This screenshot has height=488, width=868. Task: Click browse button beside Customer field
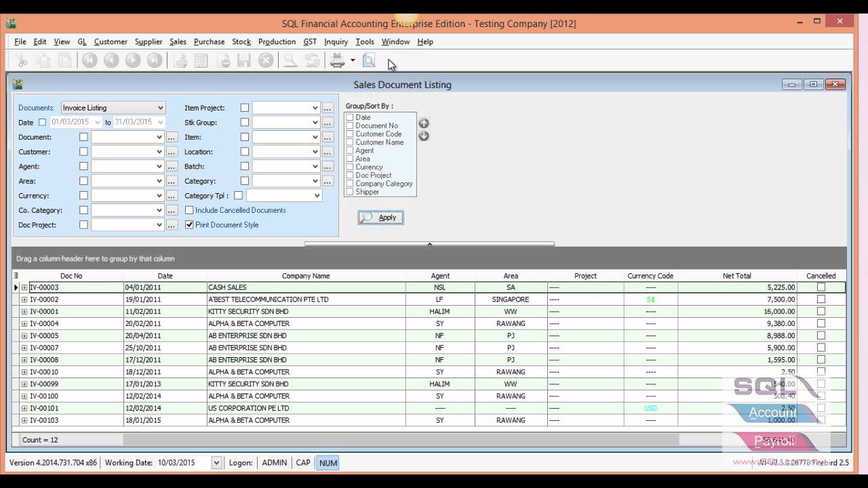coord(172,152)
